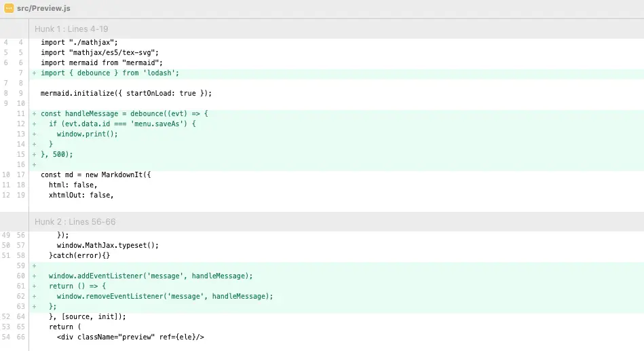
Task: Click the plus marker beside window.print() line
Action: pyautogui.click(x=34, y=134)
